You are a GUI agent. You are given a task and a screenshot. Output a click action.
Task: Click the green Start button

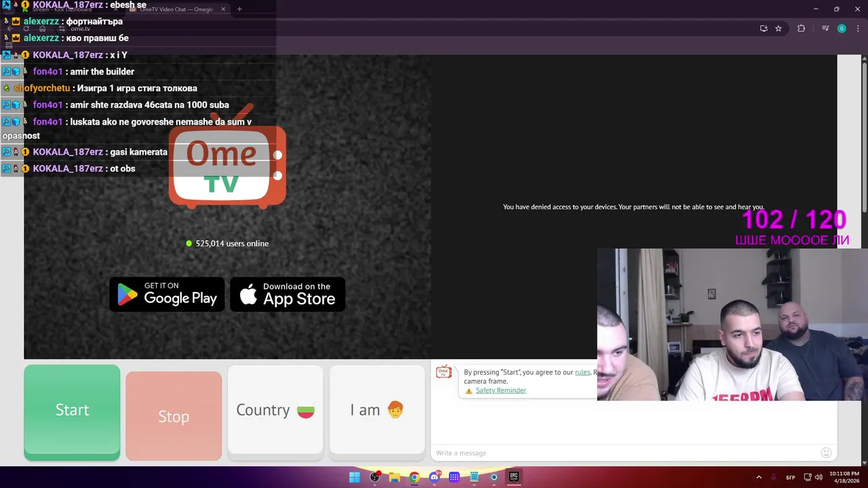pyautogui.click(x=72, y=412)
